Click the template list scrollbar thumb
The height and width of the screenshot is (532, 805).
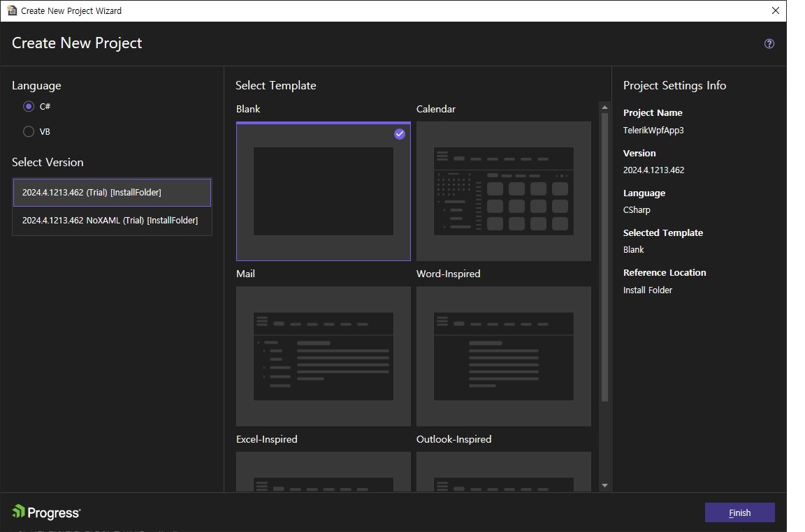604,256
